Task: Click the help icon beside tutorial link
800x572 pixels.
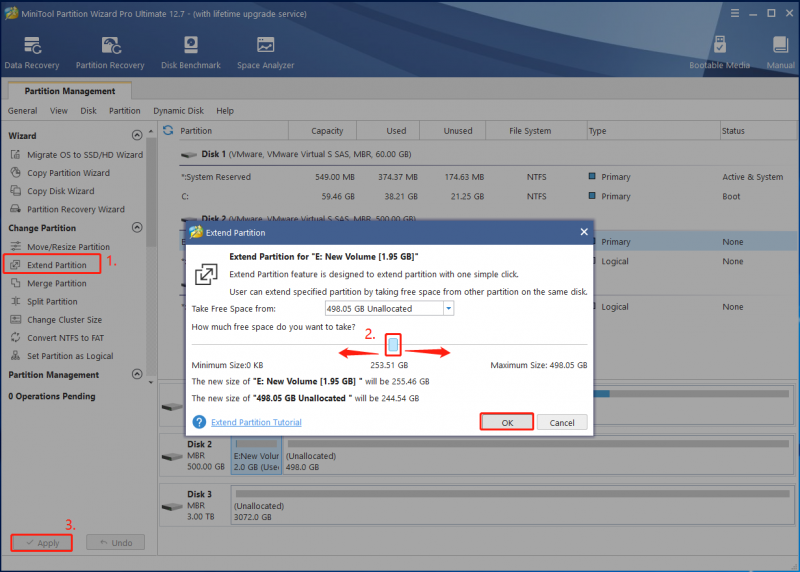Action: point(199,422)
